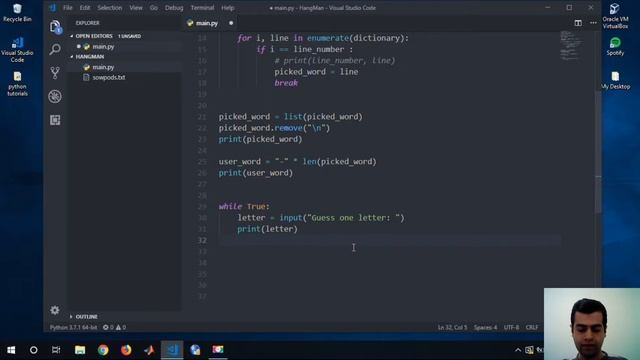This screenshot has height=360, width=640.
Task: Click the Split Editor icon
Action: coord(578,23)
